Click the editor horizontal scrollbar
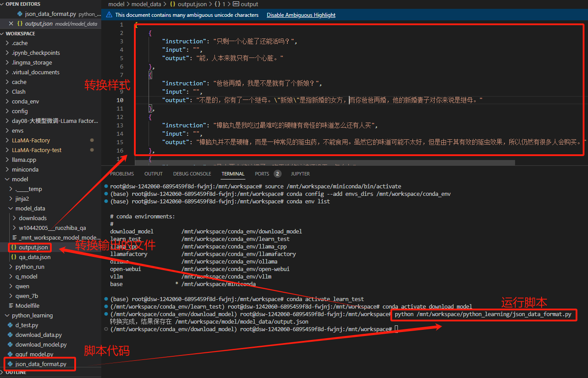This screenshot has width=588, height=378. click(x=325, y=163)
